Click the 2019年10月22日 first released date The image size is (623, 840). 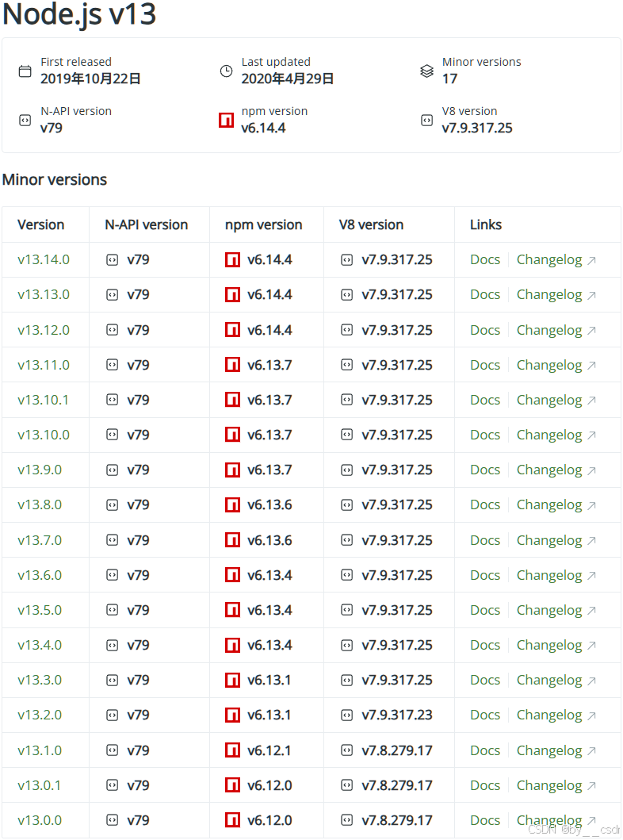pyautogui.click(x=90, y=79)
